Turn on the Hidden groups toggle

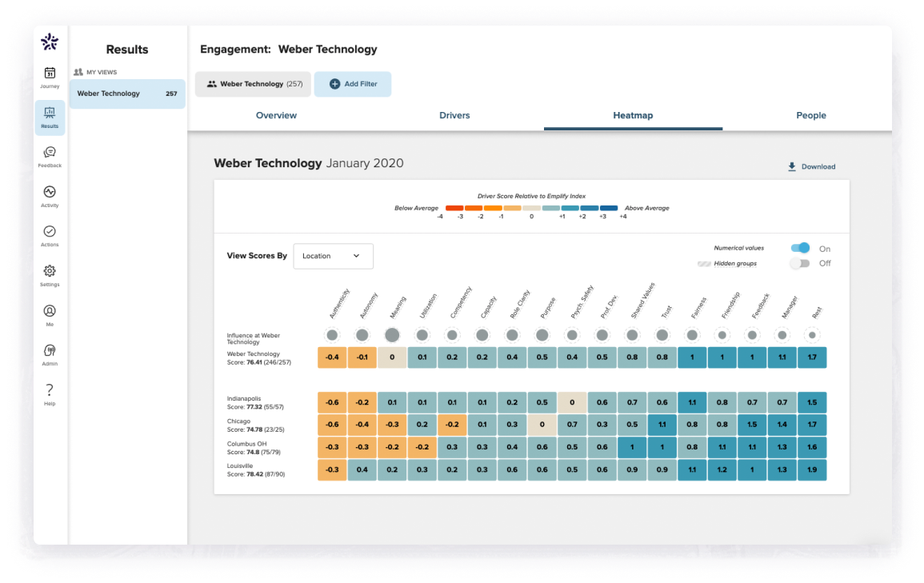pyautogui.click(x=800, y=263)
